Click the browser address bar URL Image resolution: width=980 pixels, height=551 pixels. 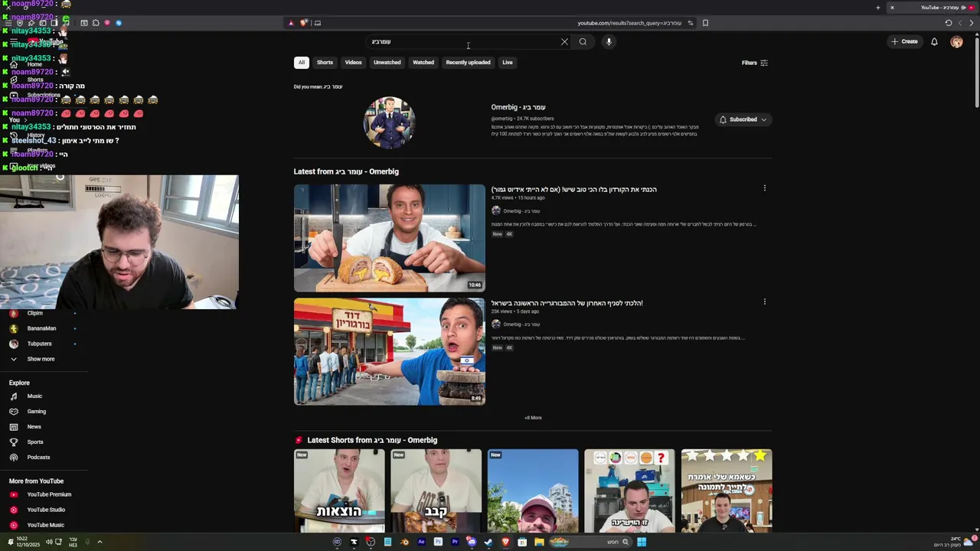(x=629, y=23)
